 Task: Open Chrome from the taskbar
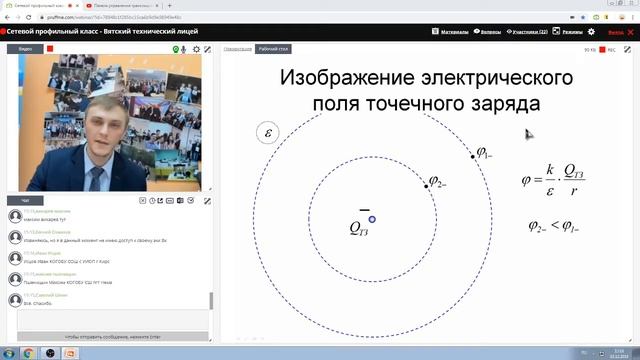(x=29, y=353)
